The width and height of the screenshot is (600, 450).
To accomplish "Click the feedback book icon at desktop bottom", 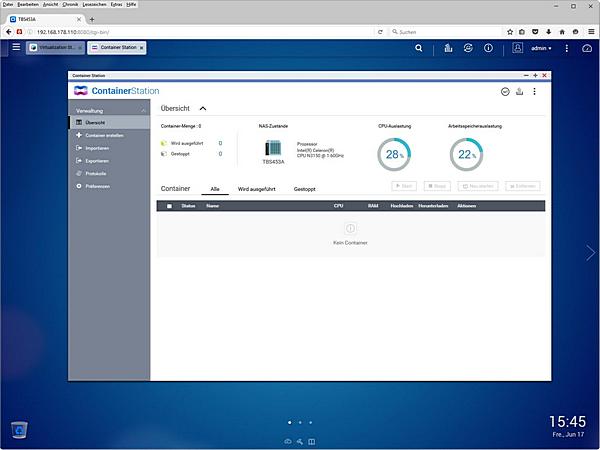I will (312, 442).
